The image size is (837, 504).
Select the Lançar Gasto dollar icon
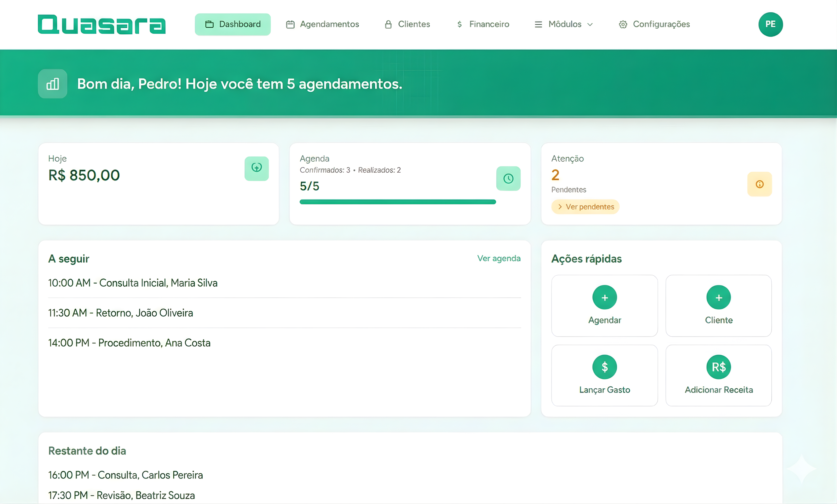click(x=604, y=367)
